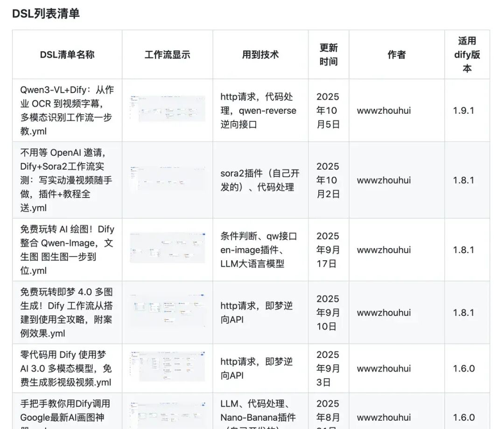Click the 工作流显示 column header
504x429 pixels.
tap(167, 54)
